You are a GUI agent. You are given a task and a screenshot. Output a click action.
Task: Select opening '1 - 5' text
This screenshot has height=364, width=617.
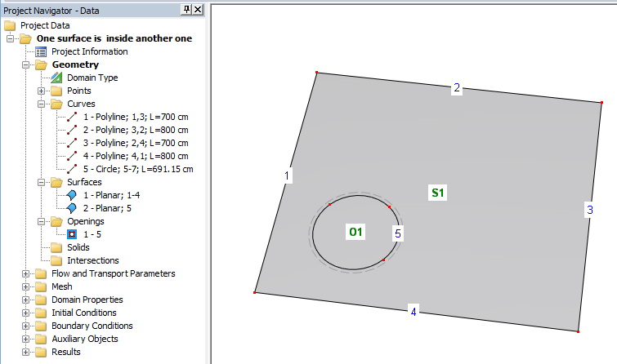[x=92, y=234]
